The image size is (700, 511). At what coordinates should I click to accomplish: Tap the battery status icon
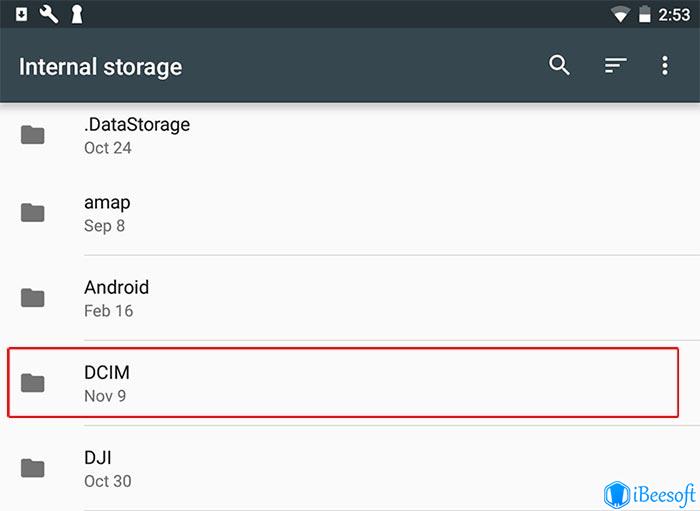pos(644,14)
